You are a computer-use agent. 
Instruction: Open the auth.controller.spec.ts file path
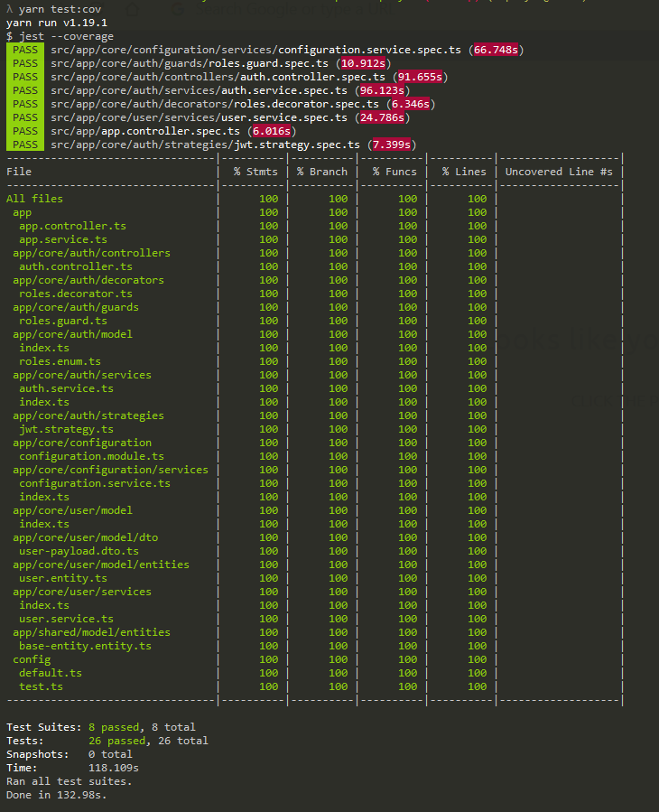[x=218, y=77]
